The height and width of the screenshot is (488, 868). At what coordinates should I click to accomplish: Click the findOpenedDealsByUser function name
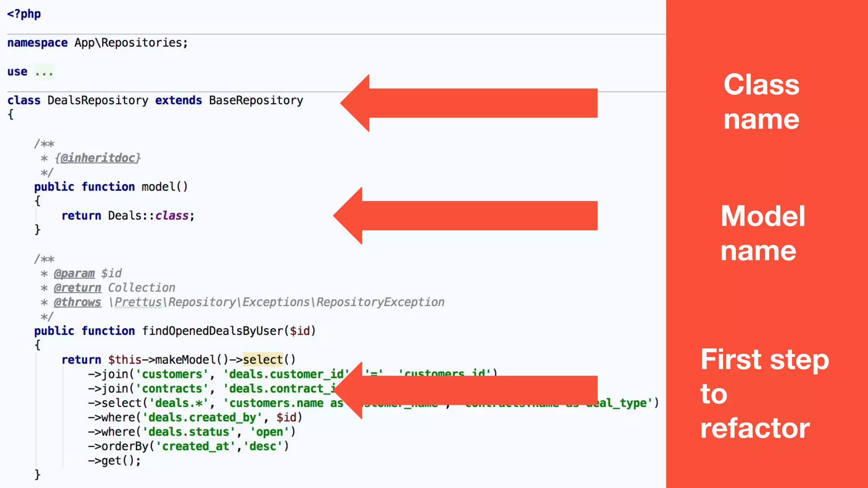[x=212, y=331]
